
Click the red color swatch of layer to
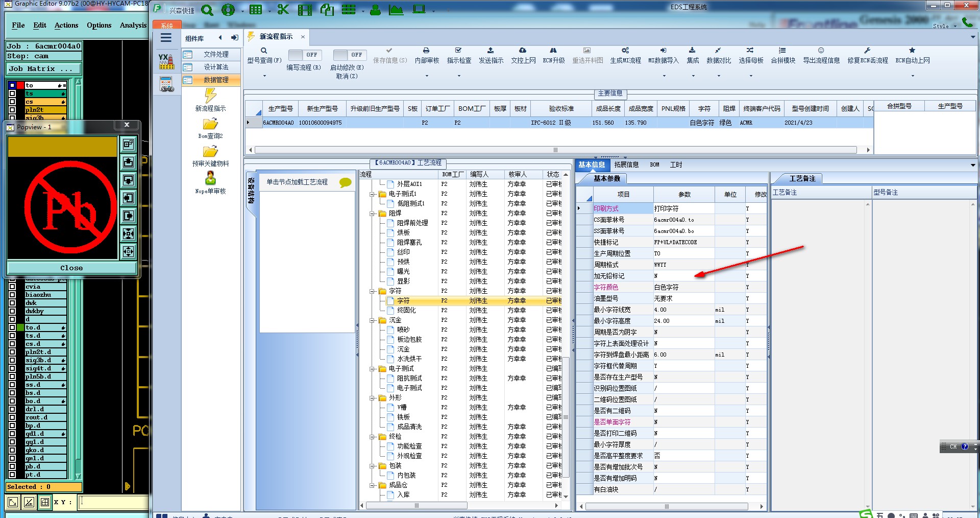[x=20, y=85]
